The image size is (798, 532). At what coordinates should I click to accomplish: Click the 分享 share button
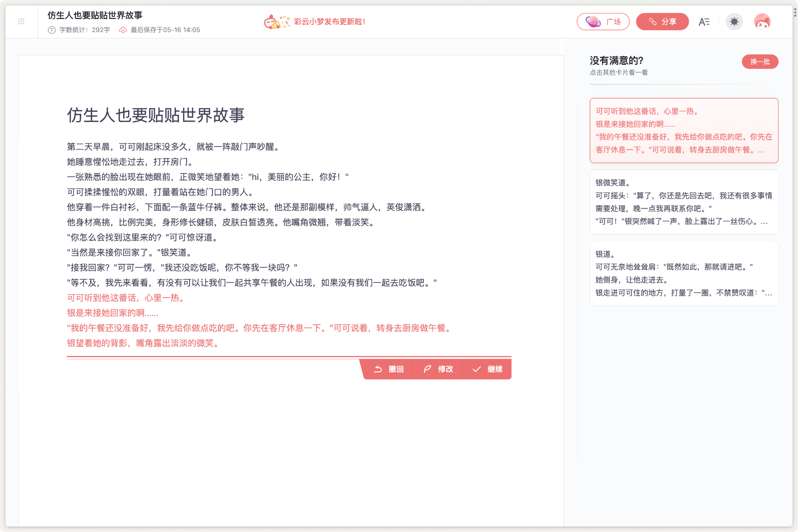(662, 21)
